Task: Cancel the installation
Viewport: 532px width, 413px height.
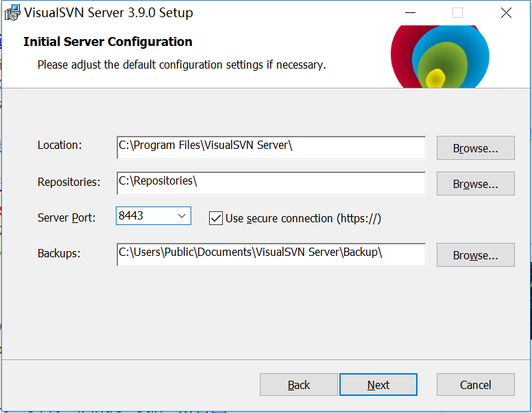Action: point(475,385)
